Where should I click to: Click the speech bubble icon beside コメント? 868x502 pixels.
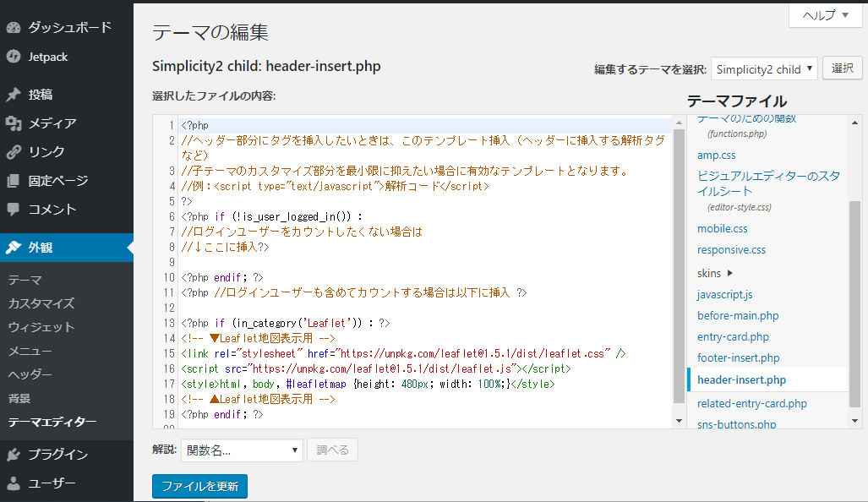tap(14, 210)
